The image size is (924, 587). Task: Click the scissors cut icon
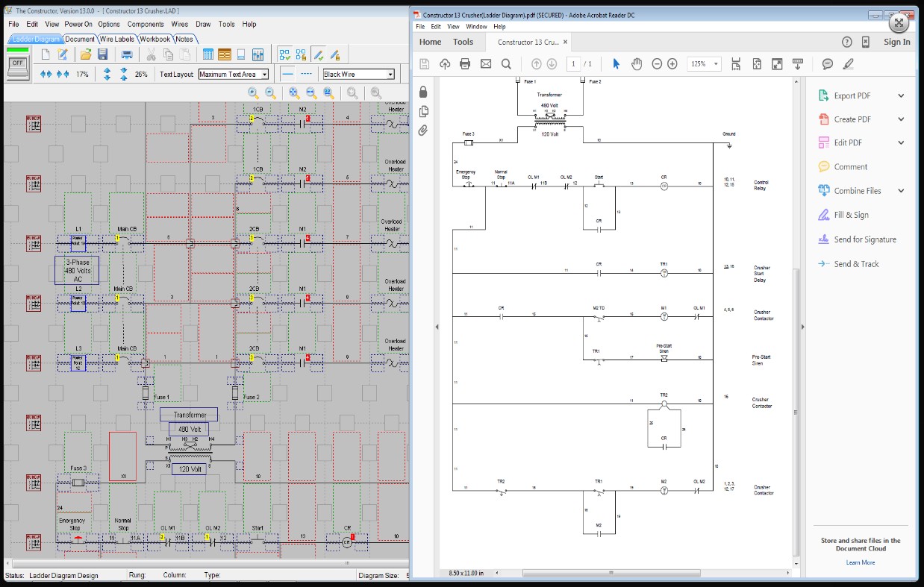(151, 54)
